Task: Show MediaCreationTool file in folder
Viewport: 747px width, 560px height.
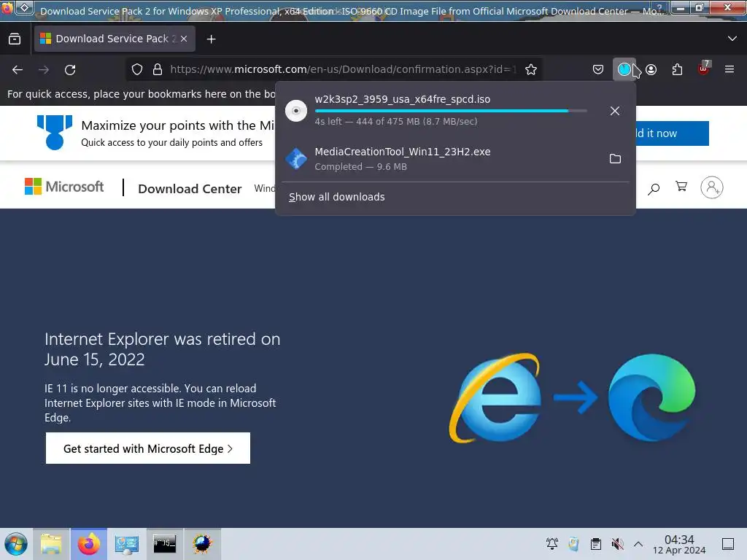Action: 615,158
